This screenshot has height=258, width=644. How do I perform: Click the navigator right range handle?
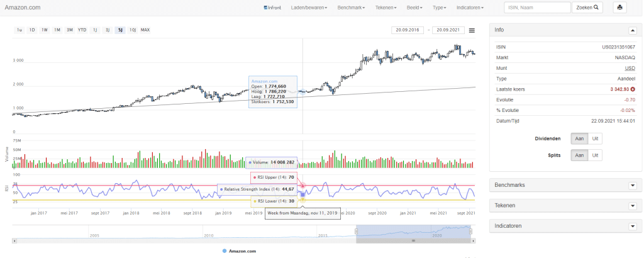471,232
